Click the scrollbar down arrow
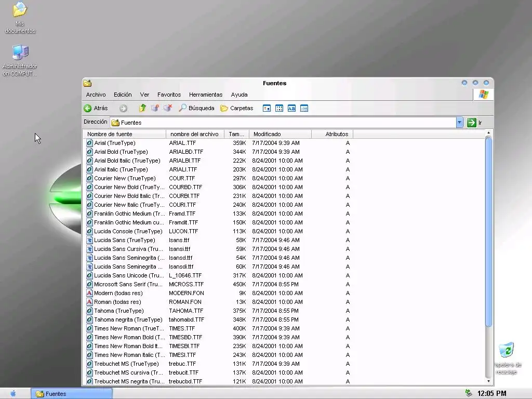The image size is (532, 399). click(488, 381)
